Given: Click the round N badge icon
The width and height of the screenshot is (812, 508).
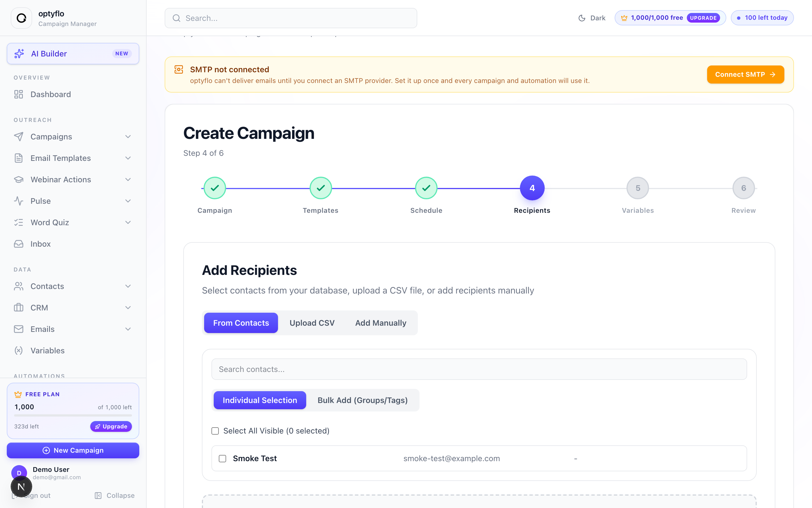Looking at the screenshot, I should [x=21, y=487].
